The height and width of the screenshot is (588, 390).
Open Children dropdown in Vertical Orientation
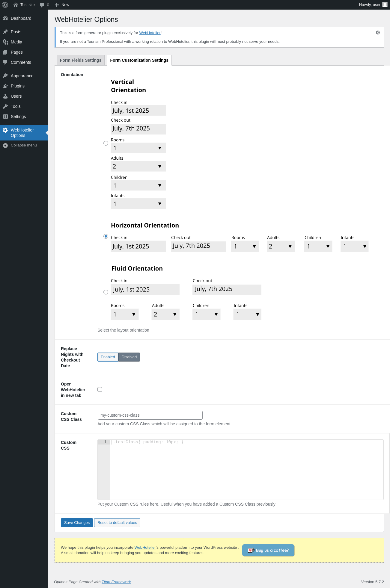(x=138, y=185)
